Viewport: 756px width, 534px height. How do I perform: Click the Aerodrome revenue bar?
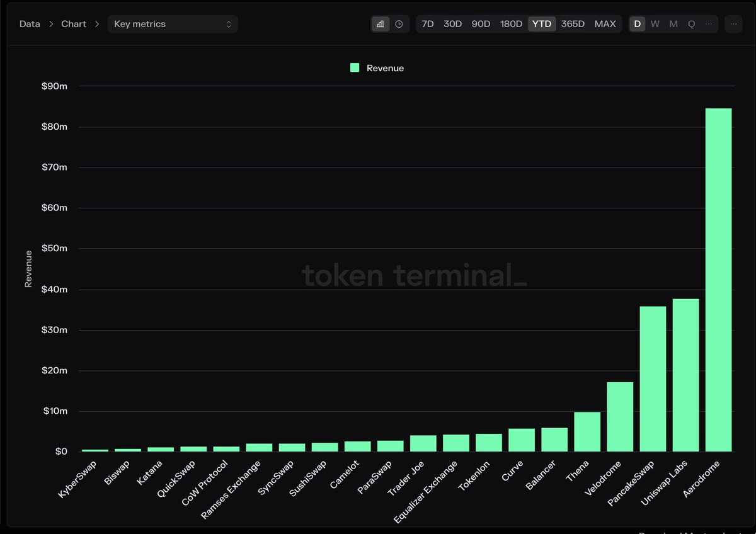pyautogui.click(x=718, y=280)
